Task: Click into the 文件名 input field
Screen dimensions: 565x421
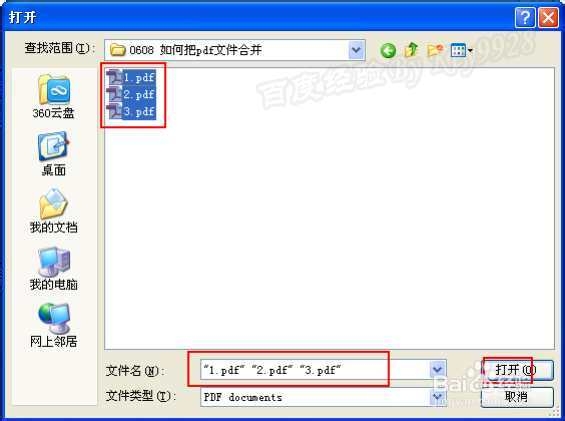Action: click(x=315, y=369)
